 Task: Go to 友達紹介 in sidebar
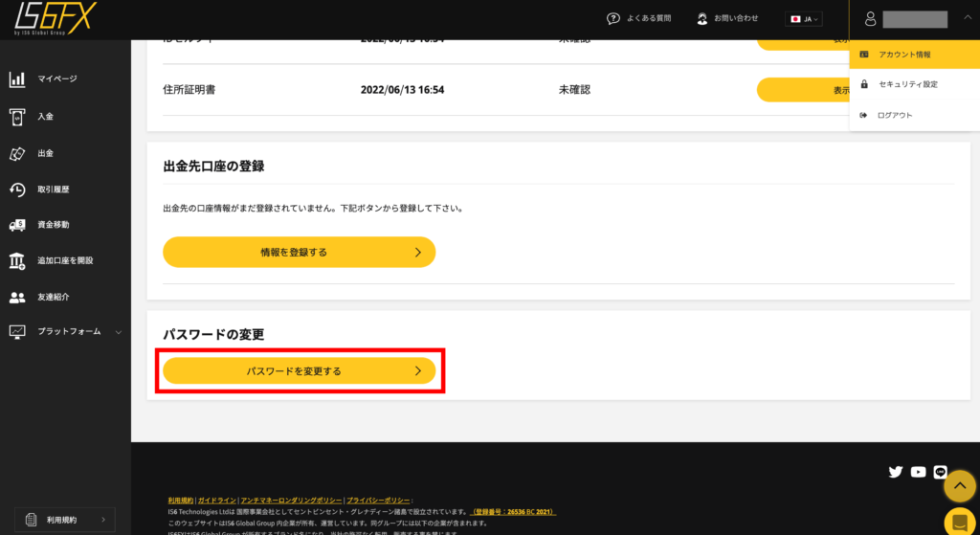(54, 297)
